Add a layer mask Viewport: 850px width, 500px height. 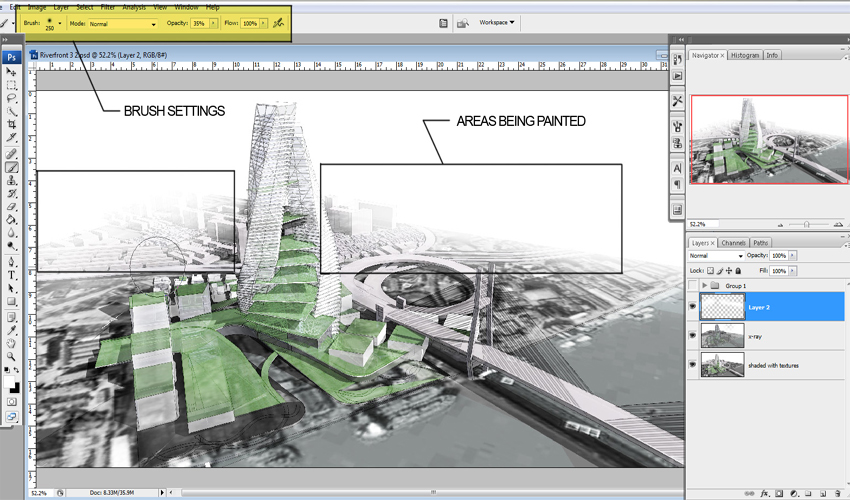click(779, 493)
